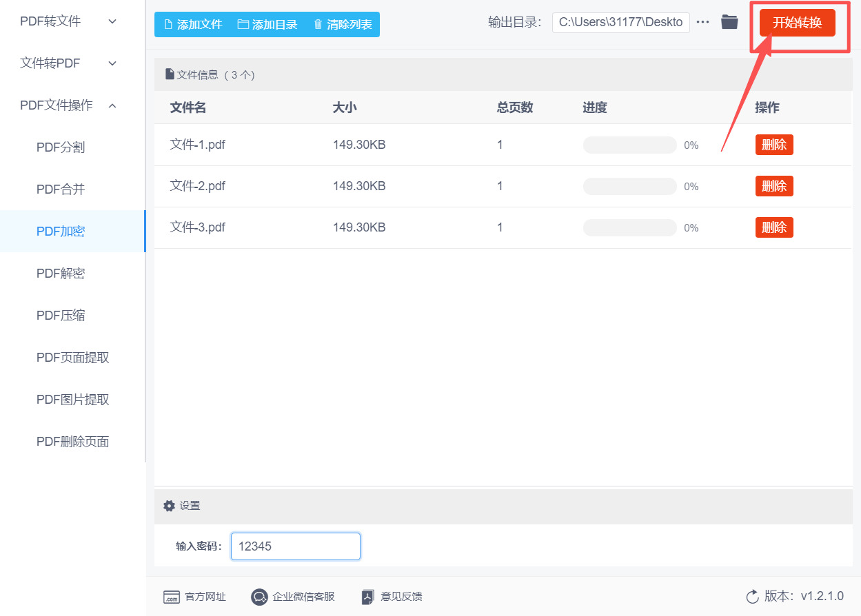Open the 企业微信客服 link
Image resolution: width=861 pixels, height=616 pixels.
[293, 597]
